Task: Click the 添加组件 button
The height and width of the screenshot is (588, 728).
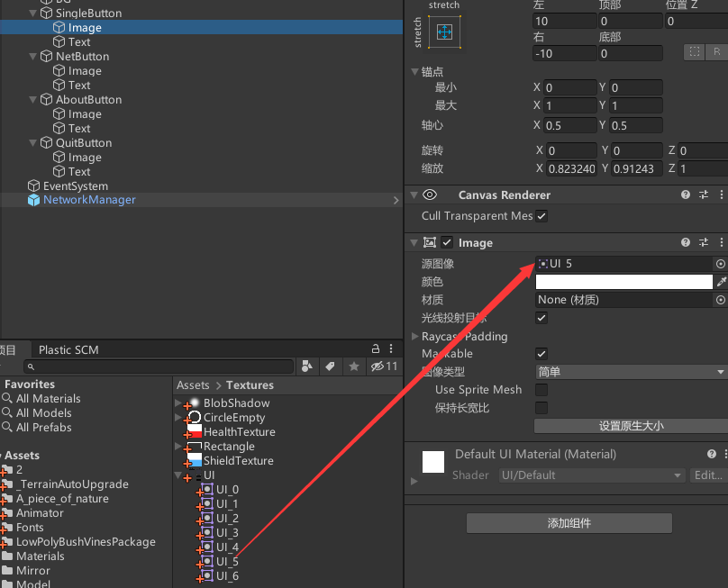Action: click(x=569, y=523)
